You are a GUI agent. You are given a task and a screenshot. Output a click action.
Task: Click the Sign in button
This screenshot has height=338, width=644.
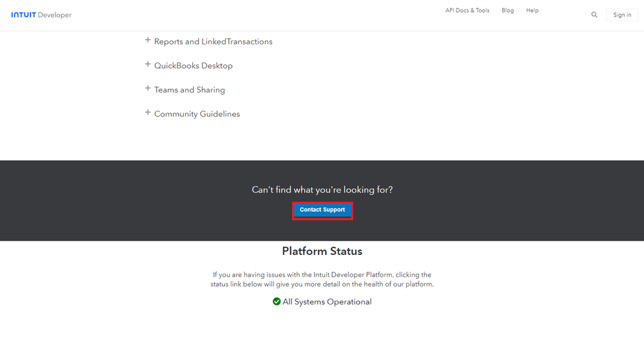click(622, 15)
